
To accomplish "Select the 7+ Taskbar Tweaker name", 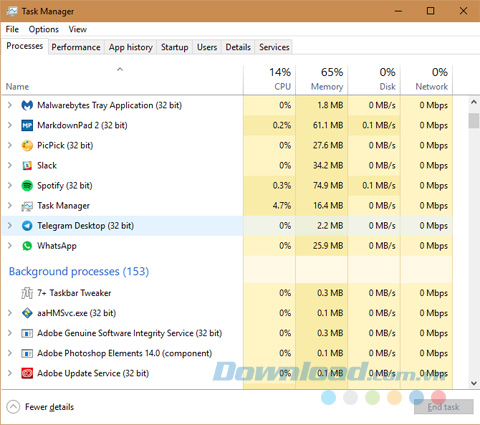I will [74, 293].
